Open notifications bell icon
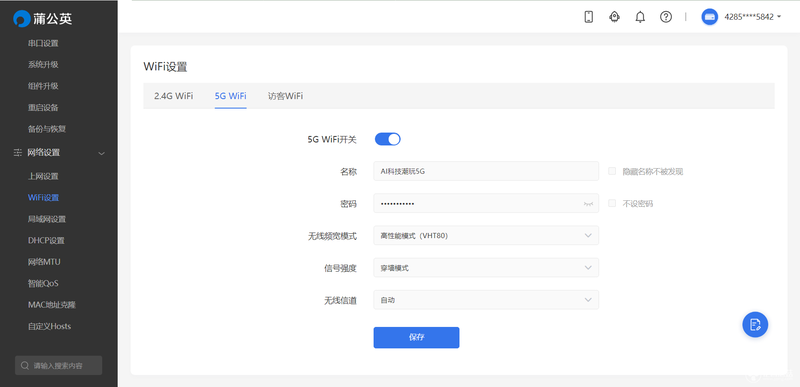Screen dimensions: 800x387 coord(640,17)
